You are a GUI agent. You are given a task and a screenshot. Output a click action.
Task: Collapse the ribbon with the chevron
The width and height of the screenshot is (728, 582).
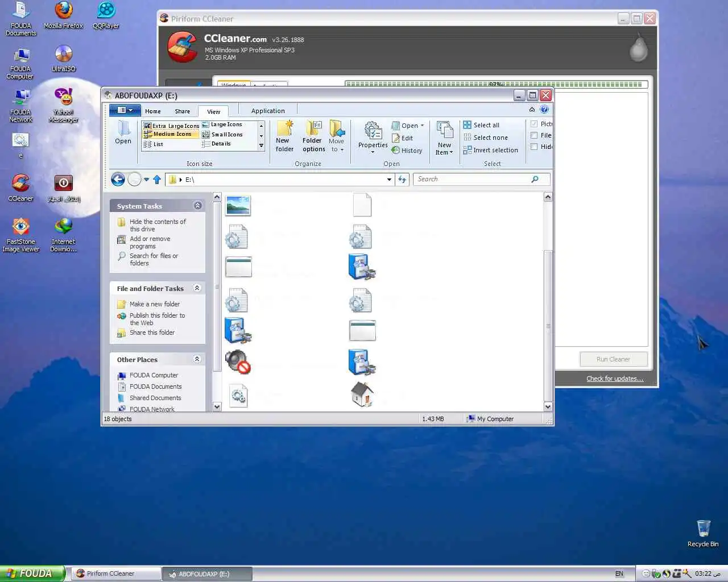pos(532,110)
